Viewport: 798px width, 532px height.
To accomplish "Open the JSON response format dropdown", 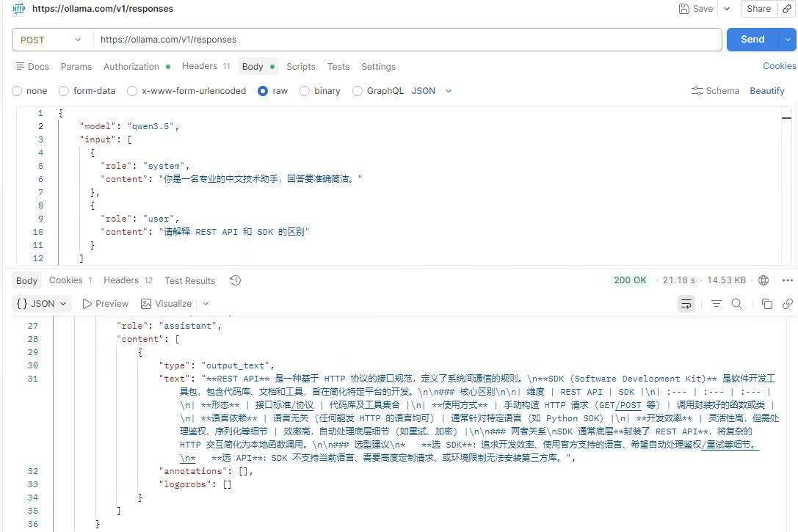I will (42, 304).
